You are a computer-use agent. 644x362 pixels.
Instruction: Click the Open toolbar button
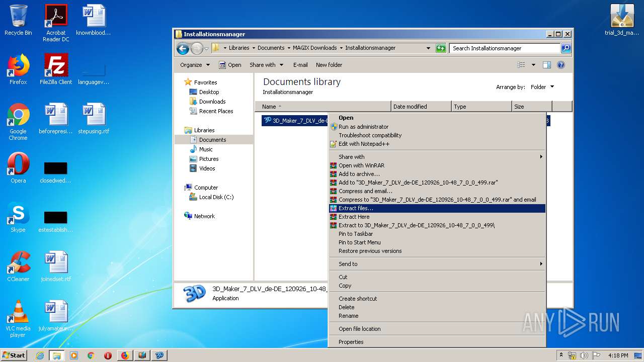point(230,65)
